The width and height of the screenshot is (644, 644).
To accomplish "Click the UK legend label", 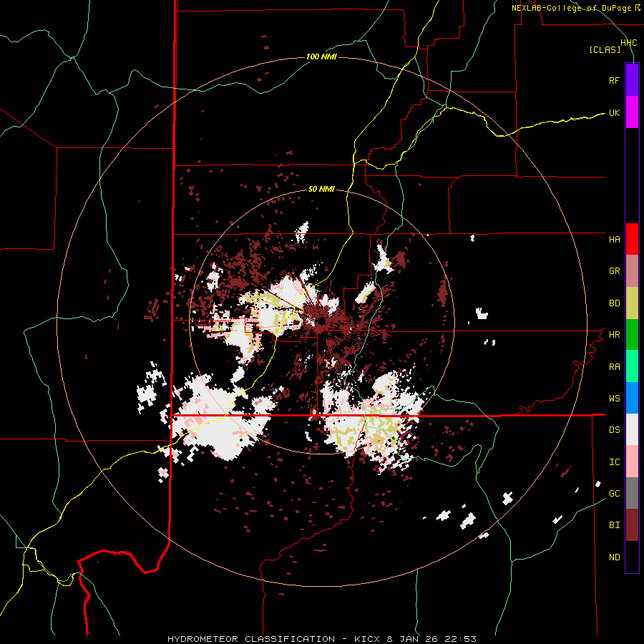I will (x=614, y=112).
